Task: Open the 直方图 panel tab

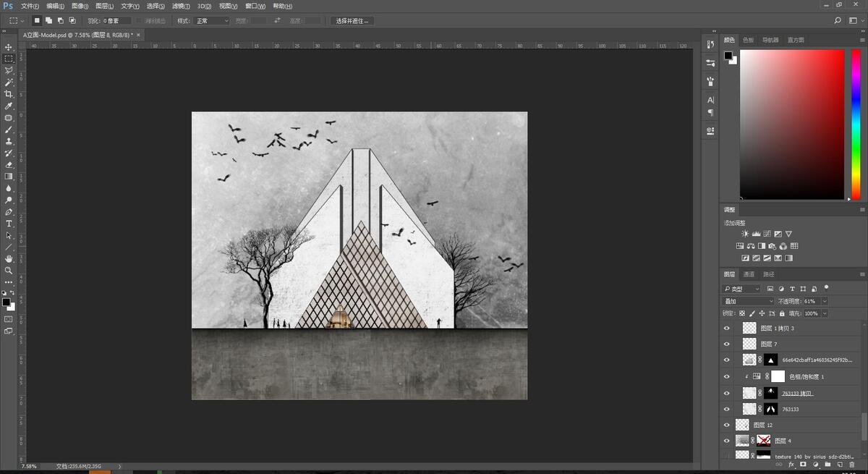Action: pos(796,40)
